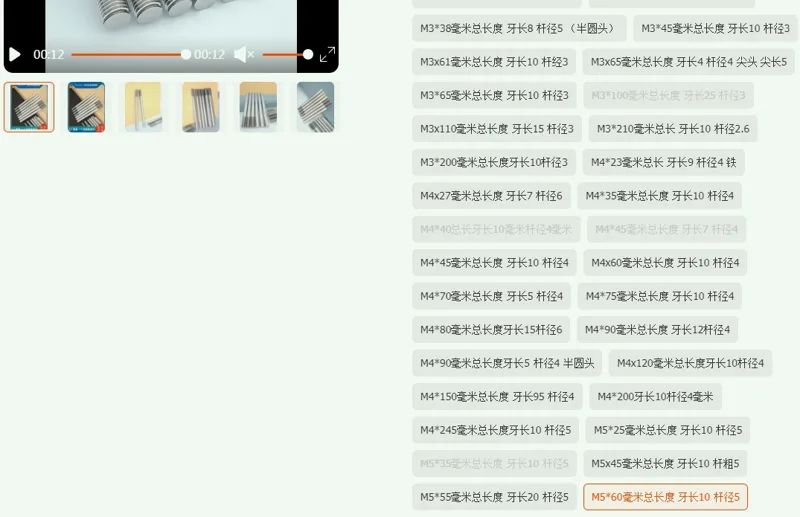The width and height of the screenshot is (800, 517).
Task: Choose M4x60毫米总长度 牙长10 杆径4 option
Action: [x=665, y=262]
